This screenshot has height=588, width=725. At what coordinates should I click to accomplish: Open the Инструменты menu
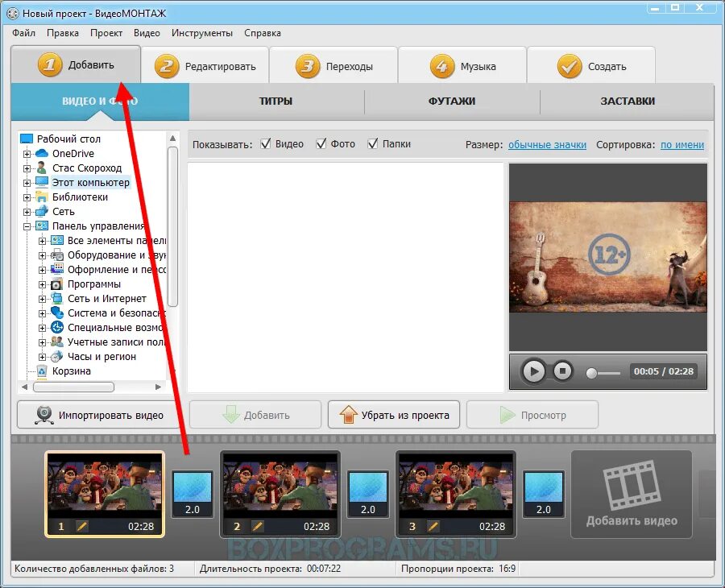click(x=202, y=33)
